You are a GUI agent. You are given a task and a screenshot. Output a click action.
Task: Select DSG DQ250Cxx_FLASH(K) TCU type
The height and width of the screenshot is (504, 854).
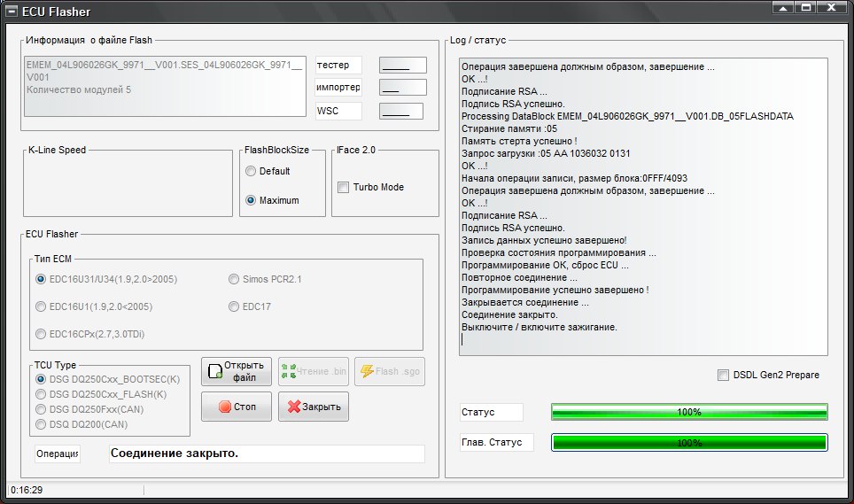(x=40, y=394)
